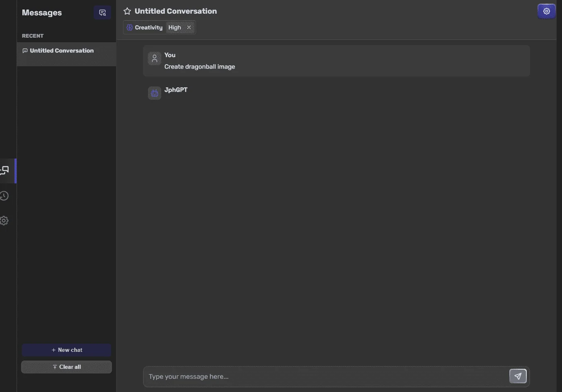This screenshot has height=392, width=562.
Task: Click the Untitled Conversation header title
Action: click(176, 11)
